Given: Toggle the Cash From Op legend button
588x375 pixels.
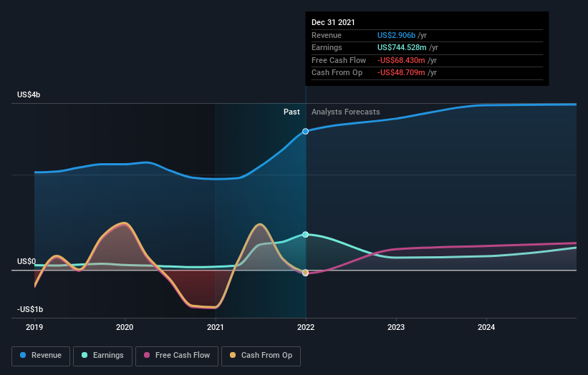Looking at the screenshot, I should (x=261, y=356).
